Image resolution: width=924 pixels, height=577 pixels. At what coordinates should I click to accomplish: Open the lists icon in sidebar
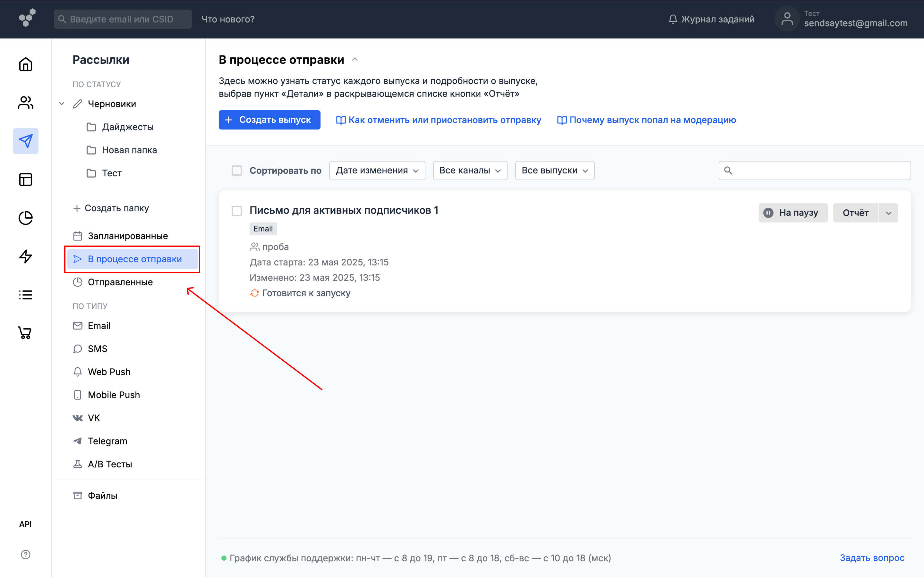coord(26,295)
